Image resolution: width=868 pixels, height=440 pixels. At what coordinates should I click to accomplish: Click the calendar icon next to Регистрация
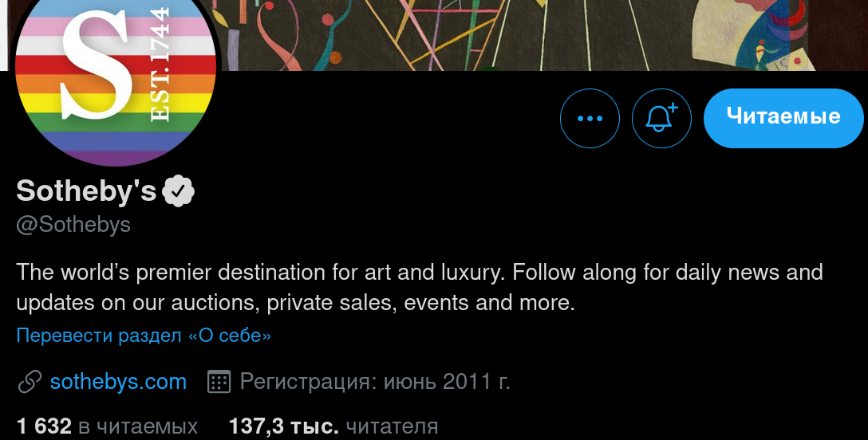click(219, 382)
